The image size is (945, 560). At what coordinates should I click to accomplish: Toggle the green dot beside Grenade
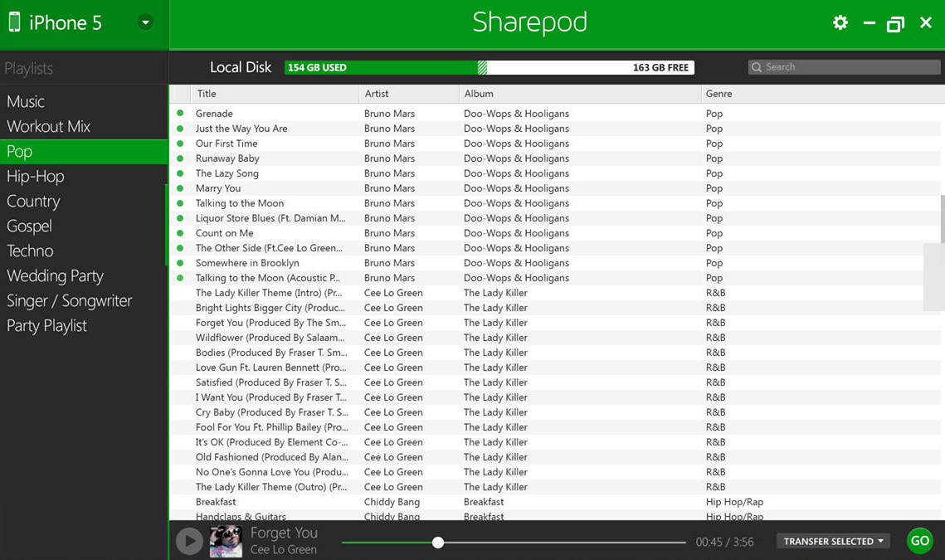(x=179, y=113)
